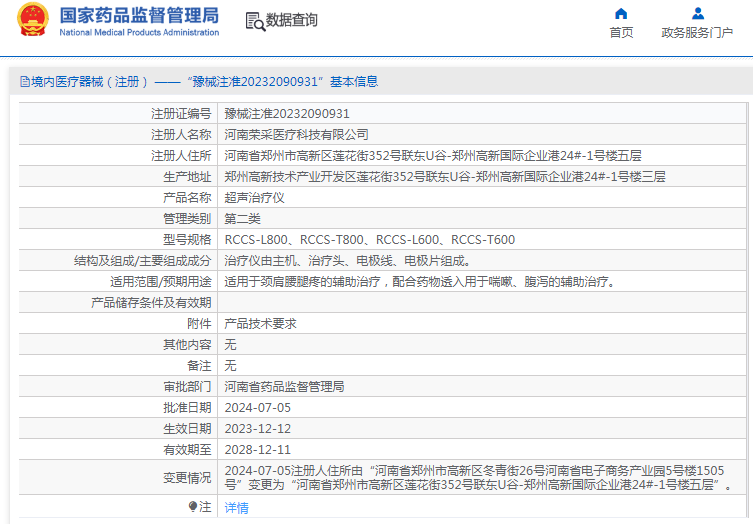Viewport: 753px width, 524px height.
Task: Click the 政务服务门户 user icon
Action: tap(698, 13)
